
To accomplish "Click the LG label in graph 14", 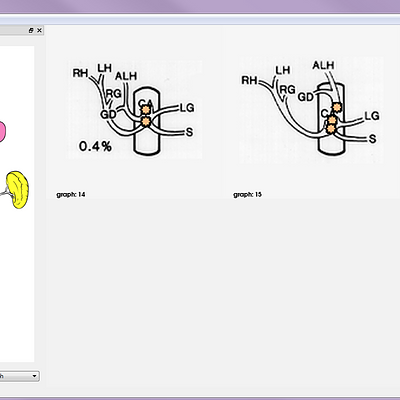I will click(x=187, y=108).
